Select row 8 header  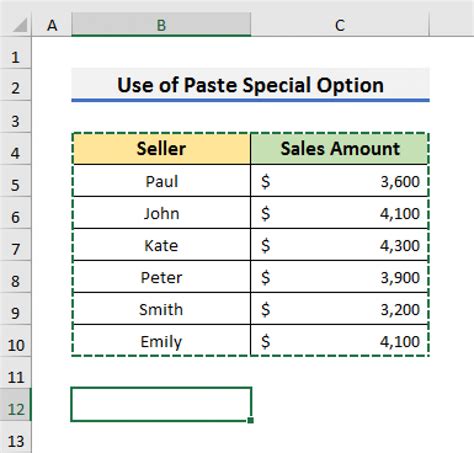[16, 277]
